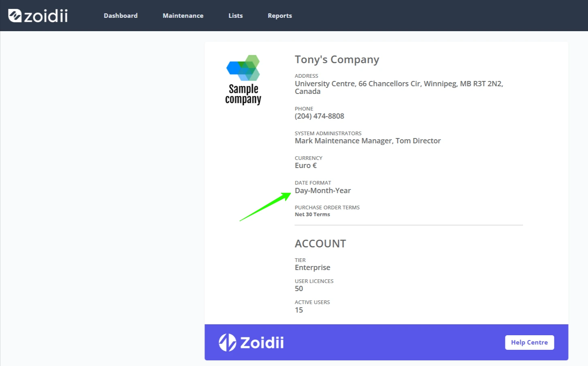Click the Zoidii footer logo icon

(x=228, y=343)
